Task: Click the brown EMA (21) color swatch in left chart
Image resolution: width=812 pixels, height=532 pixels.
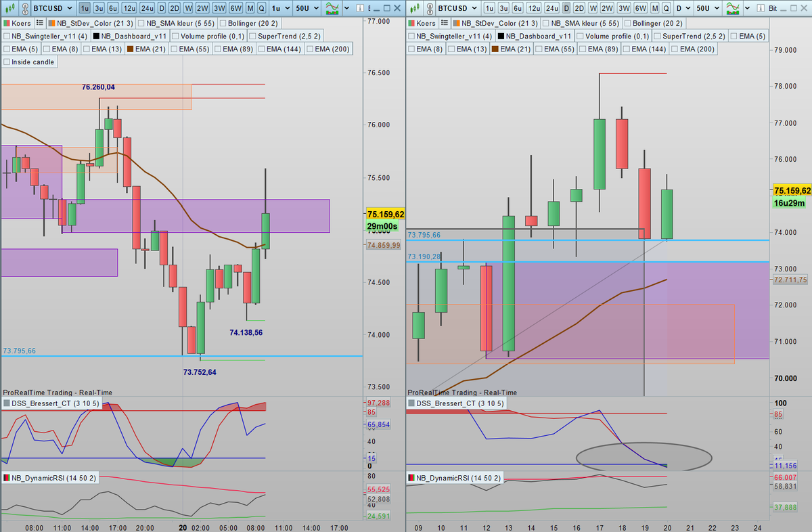Action: [x=131, y=49]
